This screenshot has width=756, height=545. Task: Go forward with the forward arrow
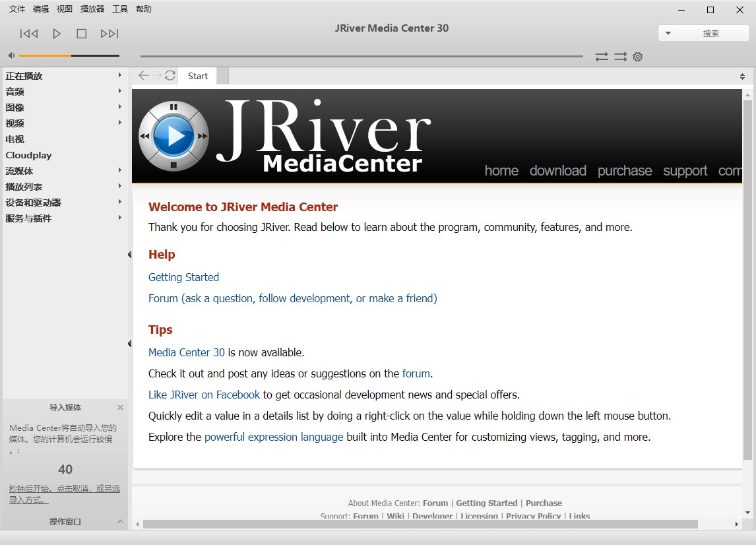tap(157, 76)
